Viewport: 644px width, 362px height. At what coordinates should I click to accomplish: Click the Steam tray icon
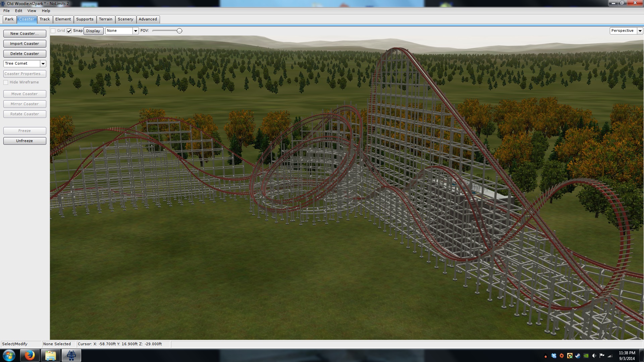tap(578, 356)
